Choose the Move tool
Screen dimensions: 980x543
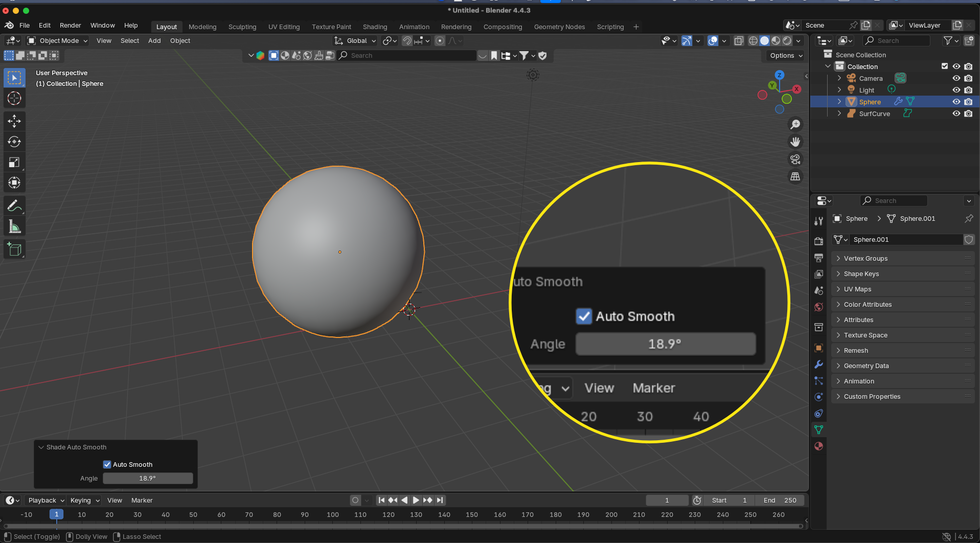pyautogui.click(x=14, y=121)
